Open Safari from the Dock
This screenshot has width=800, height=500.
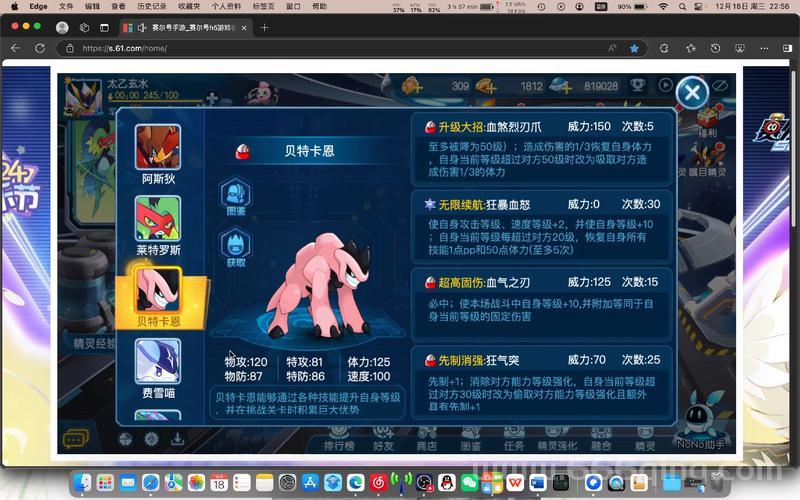(x=151, y=482)
